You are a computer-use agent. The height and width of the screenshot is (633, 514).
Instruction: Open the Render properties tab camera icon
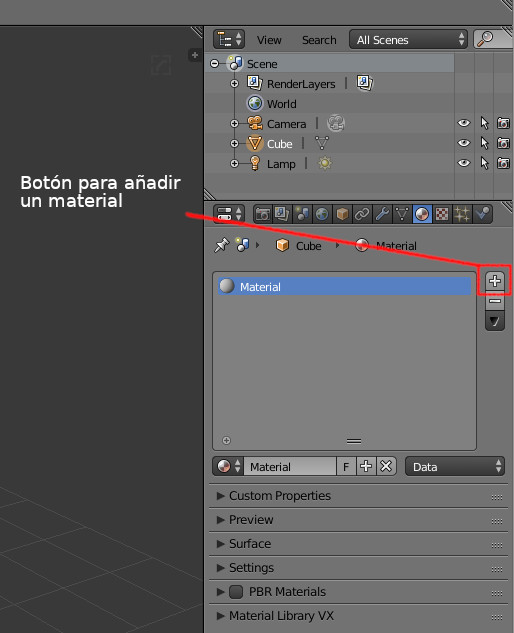click(263, 214)
